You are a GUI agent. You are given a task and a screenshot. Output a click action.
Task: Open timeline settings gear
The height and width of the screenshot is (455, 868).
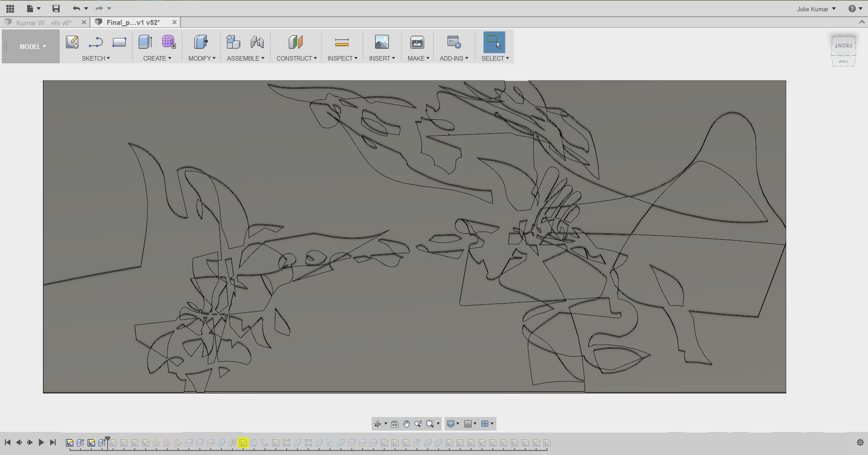click(860, 443)
